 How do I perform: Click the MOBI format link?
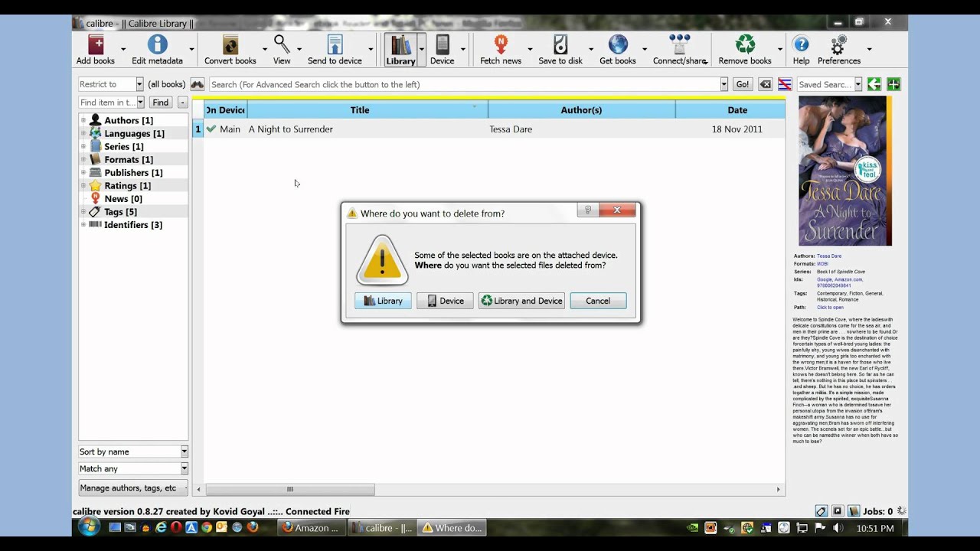(822, 263)
